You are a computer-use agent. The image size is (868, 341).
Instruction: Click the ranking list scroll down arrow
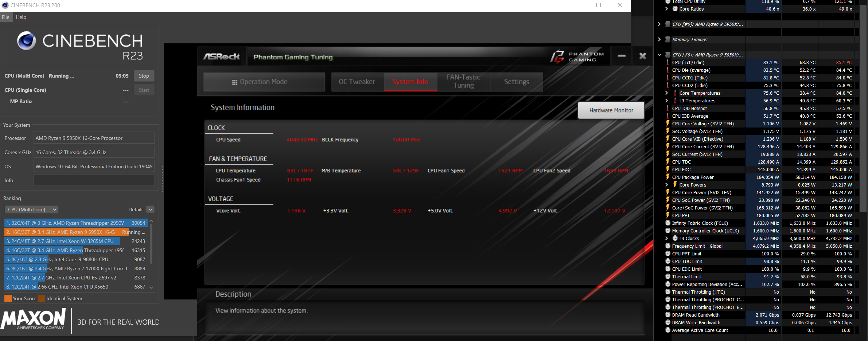tap(151, 287)
